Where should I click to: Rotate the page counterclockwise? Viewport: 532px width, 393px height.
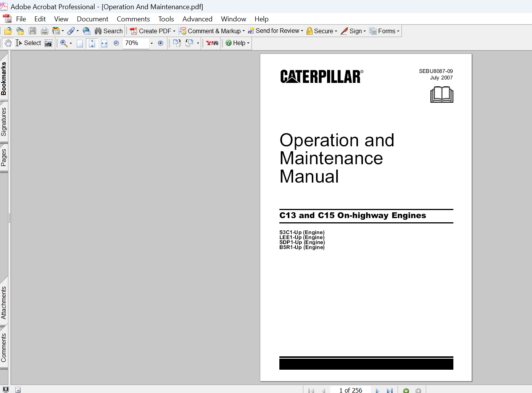point(189,43)
